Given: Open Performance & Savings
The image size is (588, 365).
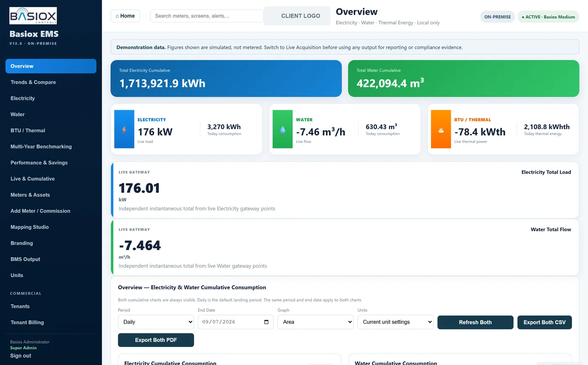Looking at the screenshot, I should (51, 163).
